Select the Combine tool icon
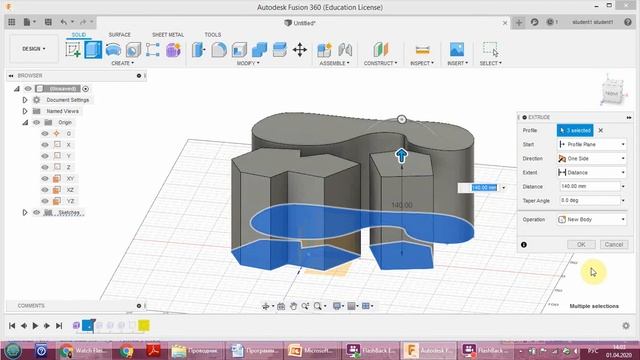 [x=259, y=50]
